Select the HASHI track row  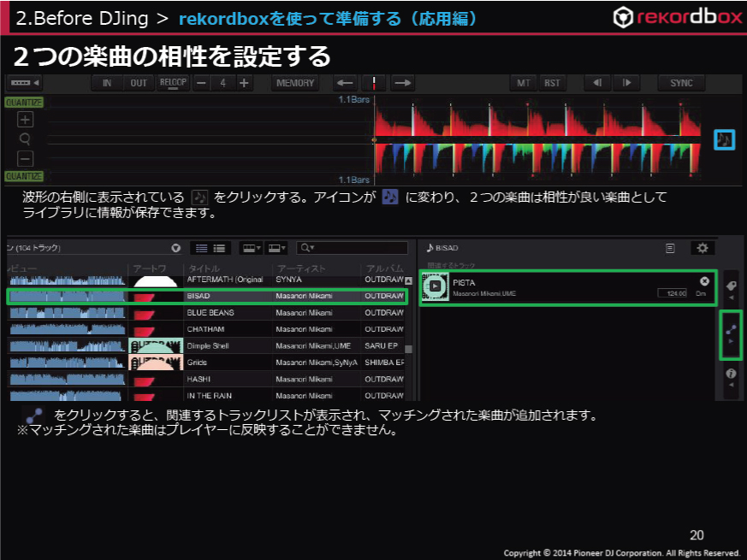tap(206, 380)
